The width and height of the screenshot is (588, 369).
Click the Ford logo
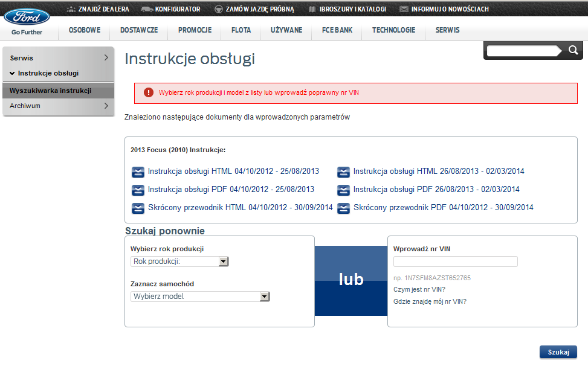tap(27, 17)
